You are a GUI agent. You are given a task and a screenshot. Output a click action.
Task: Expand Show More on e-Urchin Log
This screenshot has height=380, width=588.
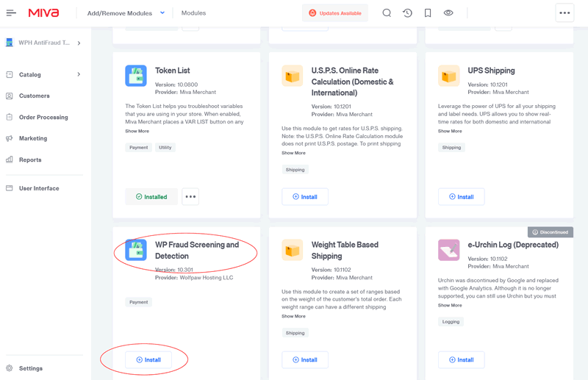(450, 305)
